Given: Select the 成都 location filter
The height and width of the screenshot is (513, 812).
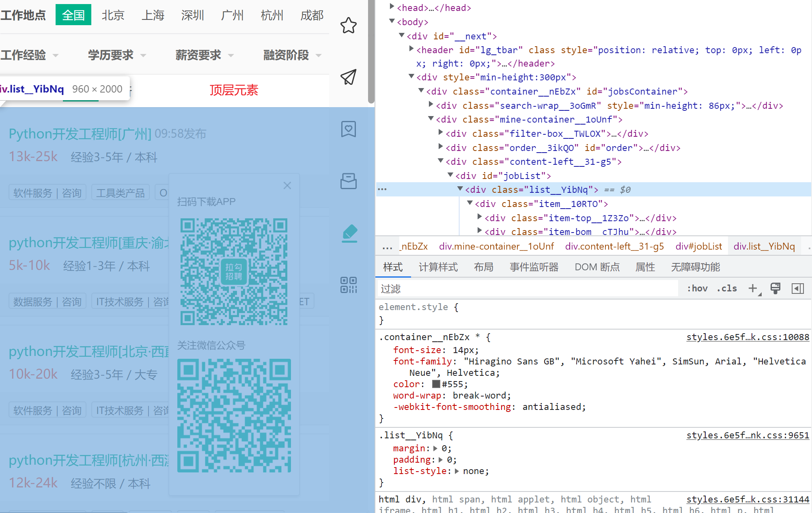Looking at the screenshot, I should pos(312,15).
